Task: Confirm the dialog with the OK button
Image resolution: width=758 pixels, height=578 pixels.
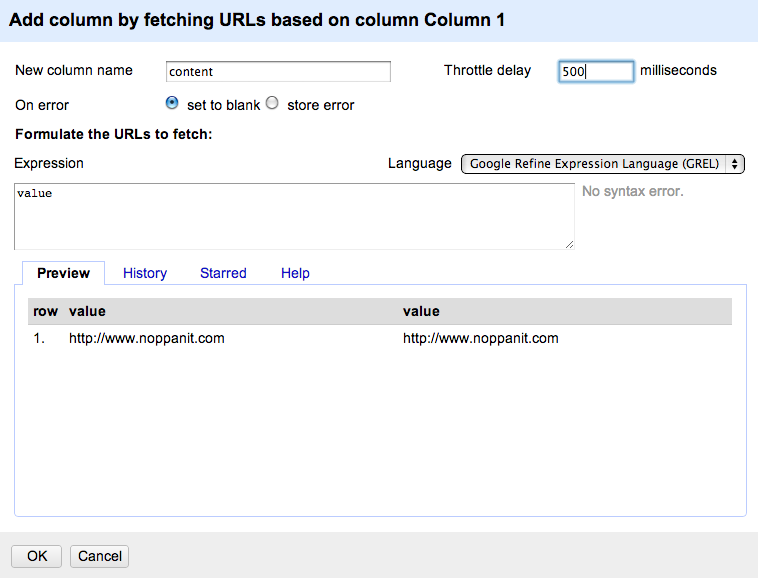Action: pyautogui.click(x=37, y=556)
